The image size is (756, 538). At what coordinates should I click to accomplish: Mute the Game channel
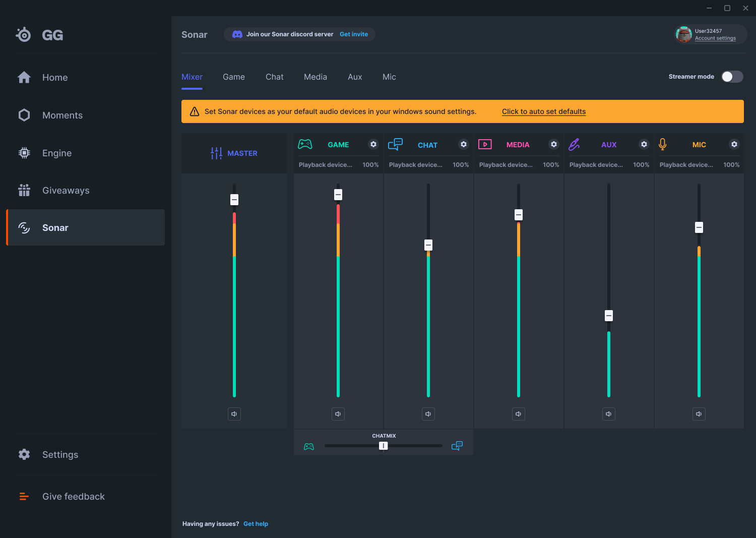pyautogui.click(x=338, y=413)
